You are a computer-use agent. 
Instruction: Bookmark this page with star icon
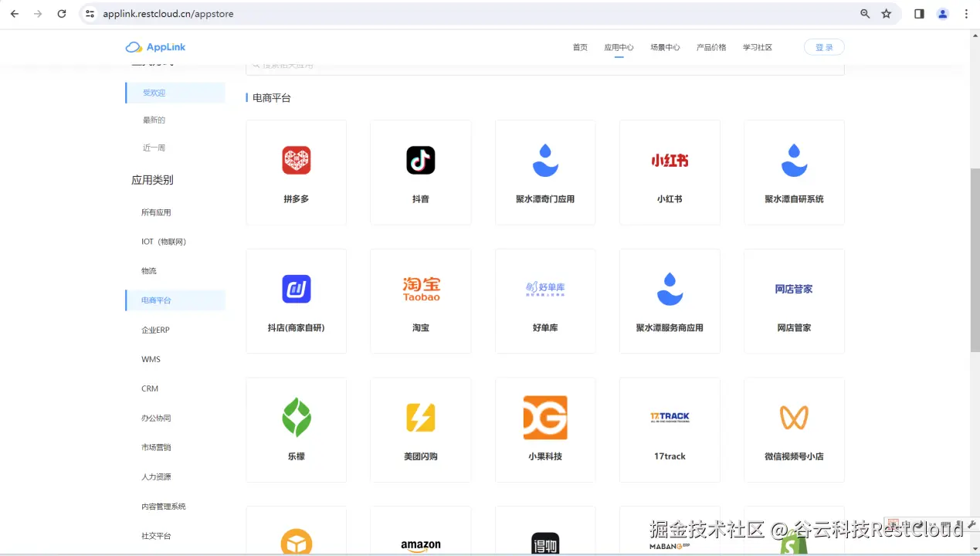[887, 14]
